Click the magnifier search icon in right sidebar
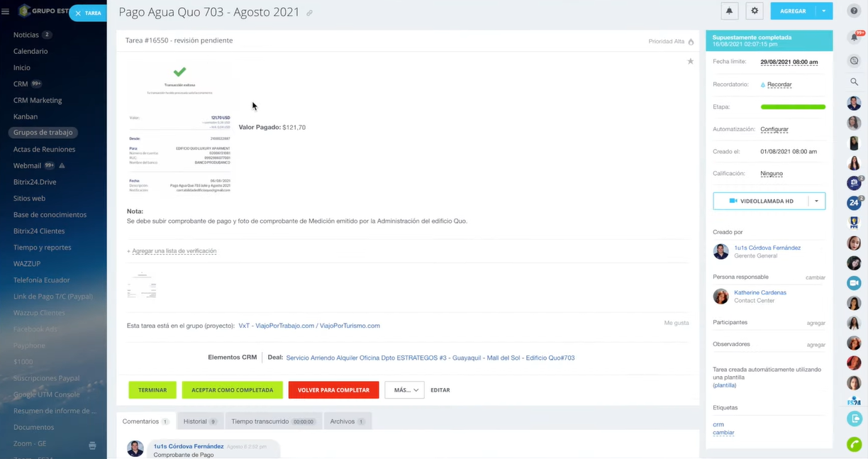 tap(854, 82)
